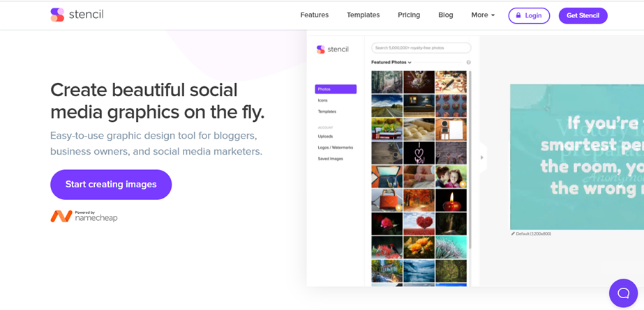Viewport: 644px width, 310px height.
Task: Click the Namecheap logo
Action: 84,217
